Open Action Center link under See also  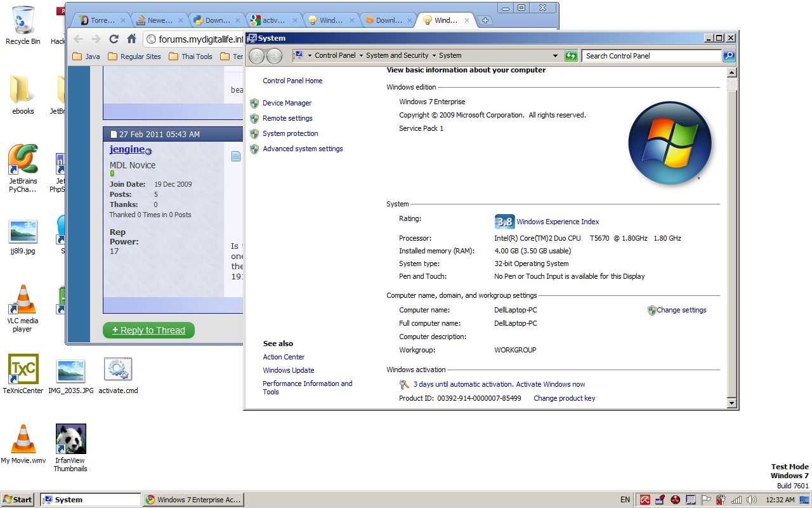coord(284,357)
